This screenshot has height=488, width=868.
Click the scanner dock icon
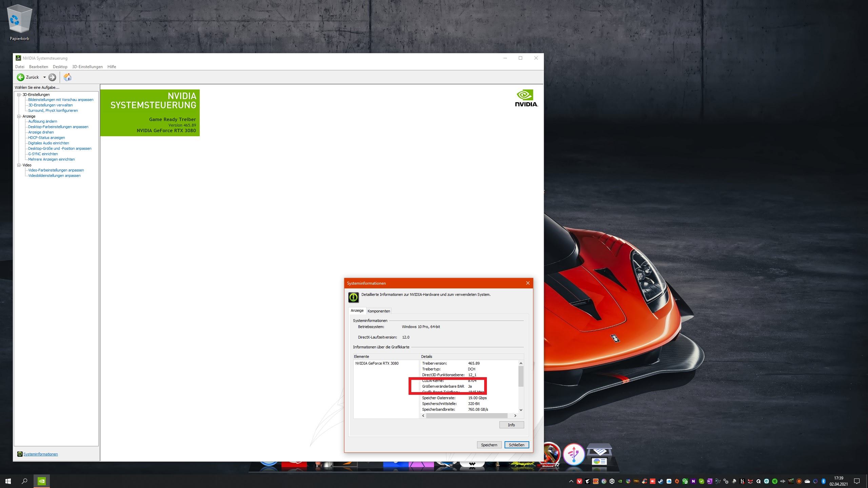coord(599,455)
